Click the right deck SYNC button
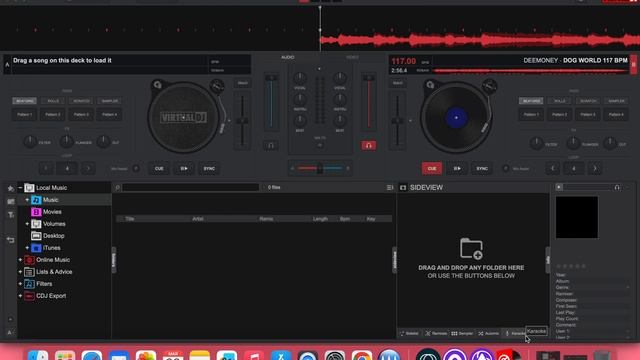This screenshot has width=640, height=360. [482, 168]
